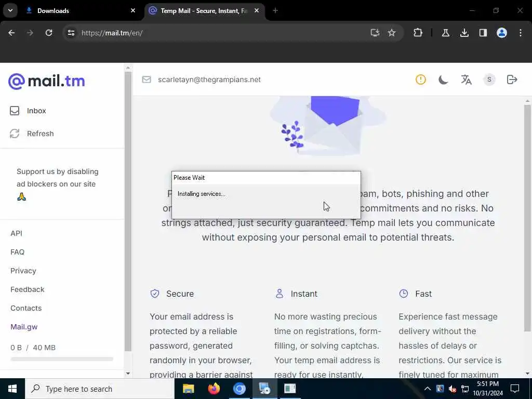Click the envelope icon beside email address

pyautogui.click(x=146, y=79)
